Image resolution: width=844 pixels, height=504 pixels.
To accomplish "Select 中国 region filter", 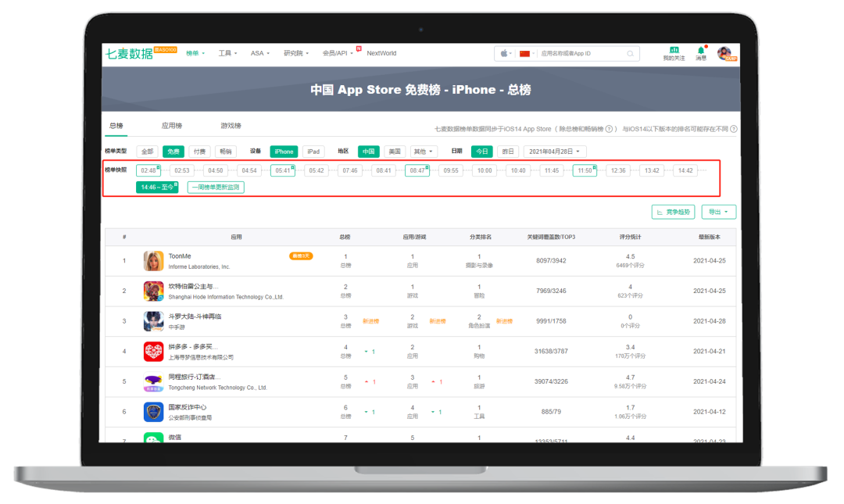I will click(369, 152).
